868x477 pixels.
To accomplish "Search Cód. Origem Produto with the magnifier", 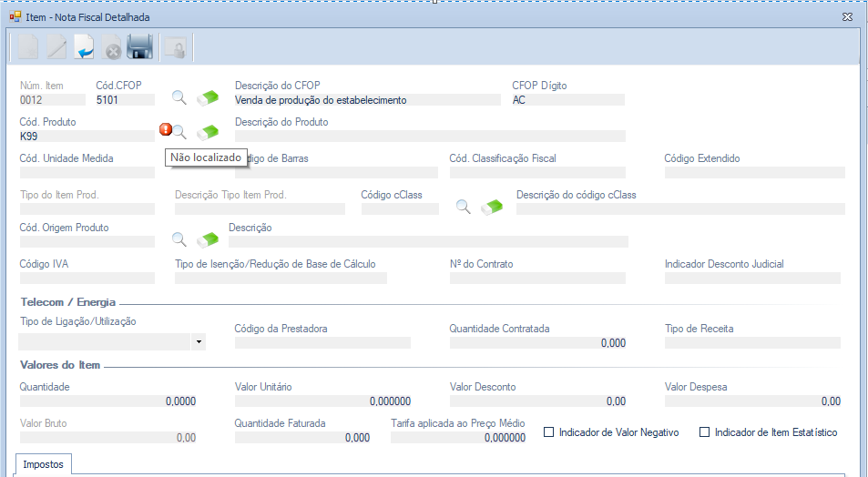I will 179,239.
